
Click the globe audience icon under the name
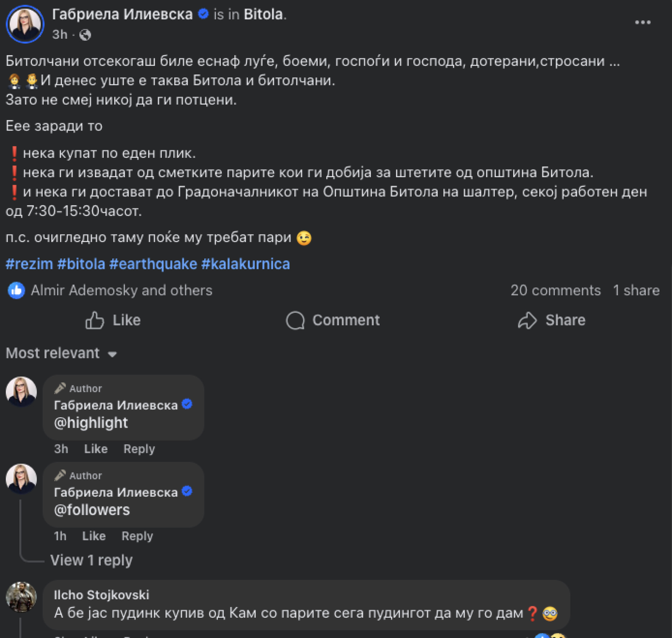[85, 34]
